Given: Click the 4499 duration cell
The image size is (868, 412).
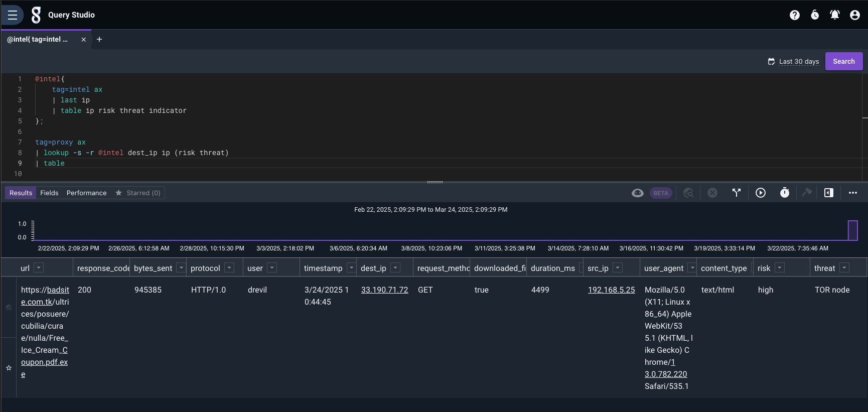Looking at the screenshot, I should tap(540, 290).
